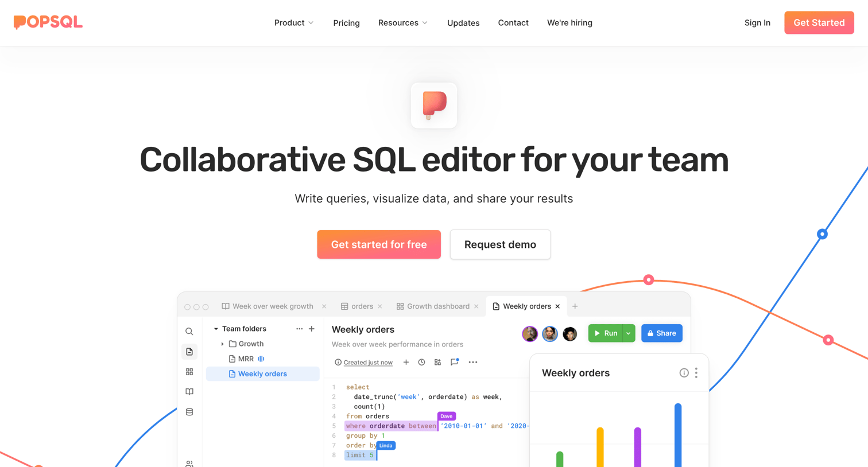Open the notebook book icon in sidebar
868x467 pixels.
[x=189, y=392]
